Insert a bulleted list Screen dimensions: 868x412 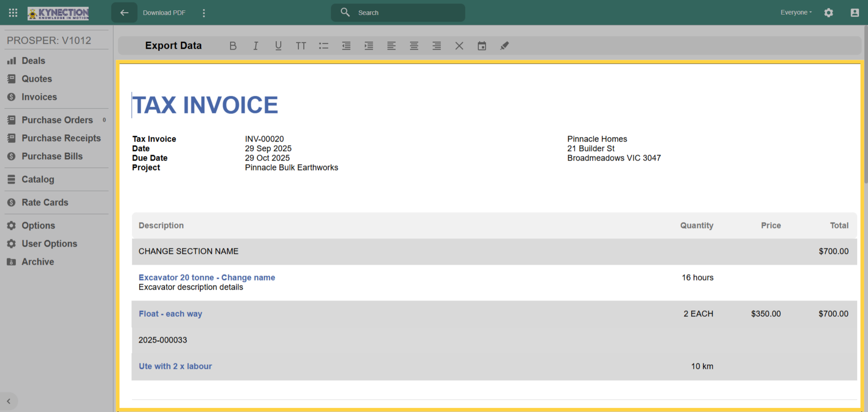tap(324, 46)
